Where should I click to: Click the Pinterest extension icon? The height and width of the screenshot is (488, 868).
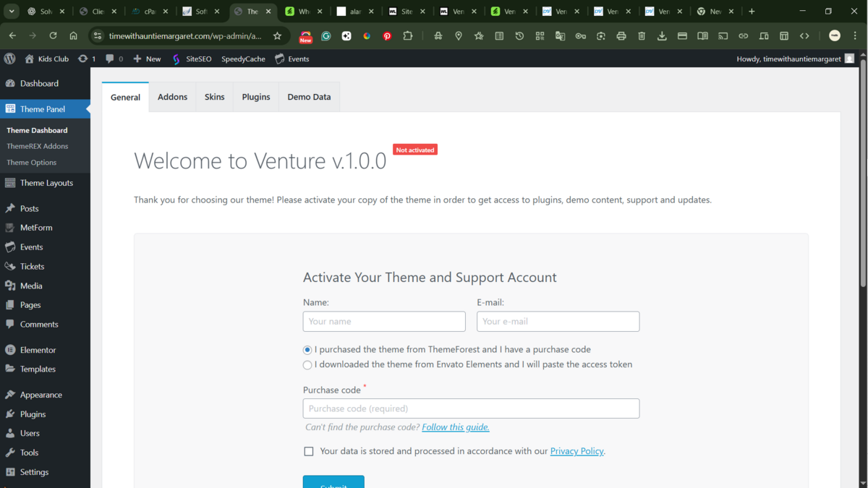coord(387,35)
